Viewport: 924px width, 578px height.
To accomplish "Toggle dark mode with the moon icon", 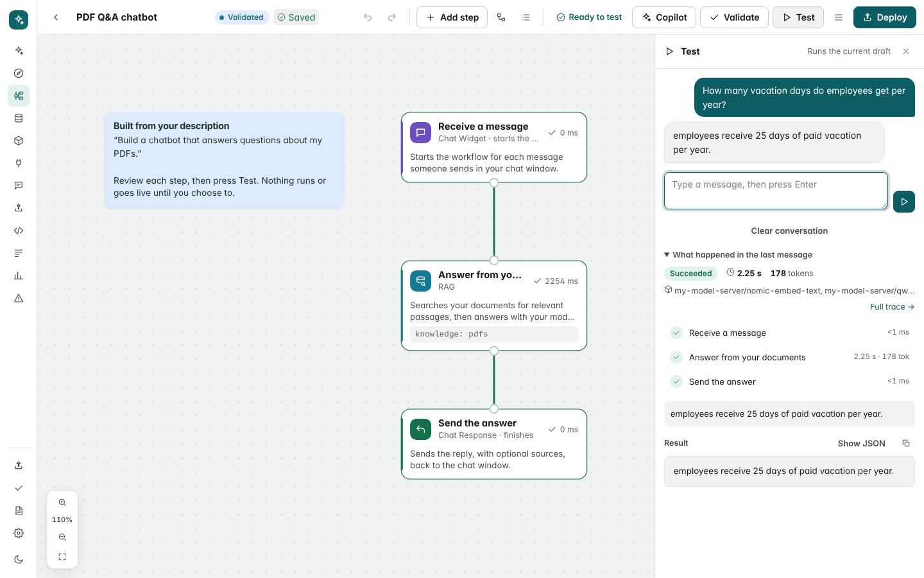I will coord(19,559).
